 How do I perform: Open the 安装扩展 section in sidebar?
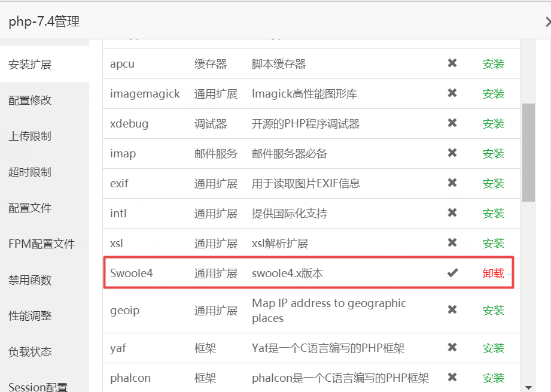[x=29, y=64]
